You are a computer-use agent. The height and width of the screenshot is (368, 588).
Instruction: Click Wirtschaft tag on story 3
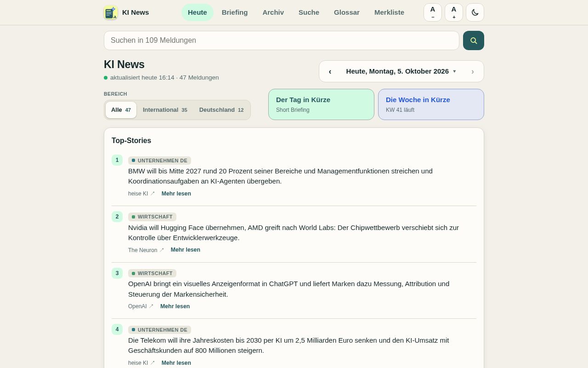[152, 273]
